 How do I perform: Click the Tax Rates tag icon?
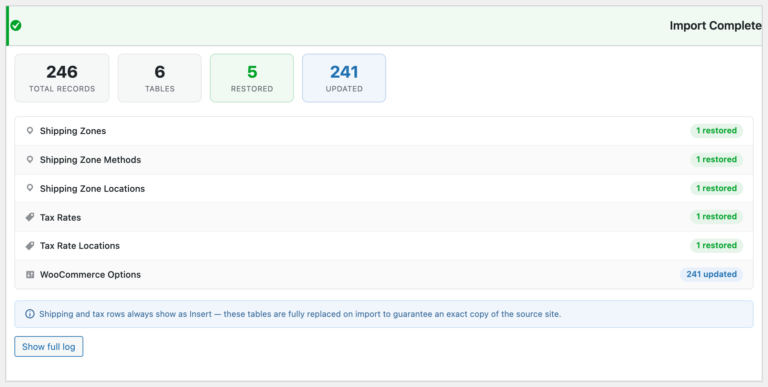(30, 217)
